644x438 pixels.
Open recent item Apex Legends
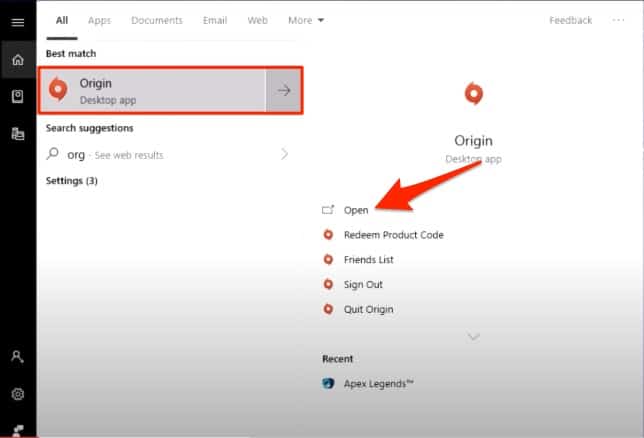pyautogui.click(x=378, y=384)
